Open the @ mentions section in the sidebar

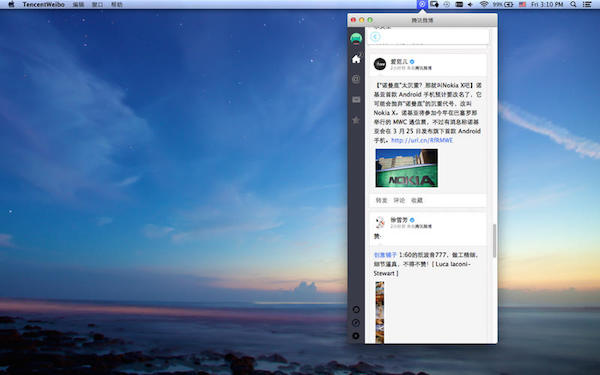point(356,79)
